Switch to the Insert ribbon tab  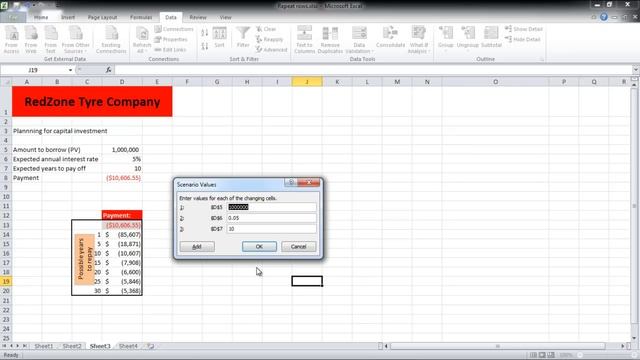(x=68, y=18)
